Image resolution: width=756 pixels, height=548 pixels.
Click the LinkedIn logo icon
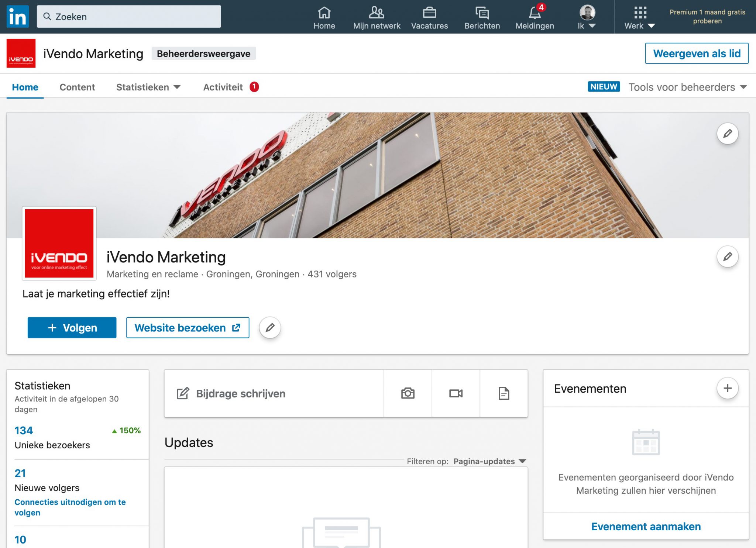(x=17, y=17)
